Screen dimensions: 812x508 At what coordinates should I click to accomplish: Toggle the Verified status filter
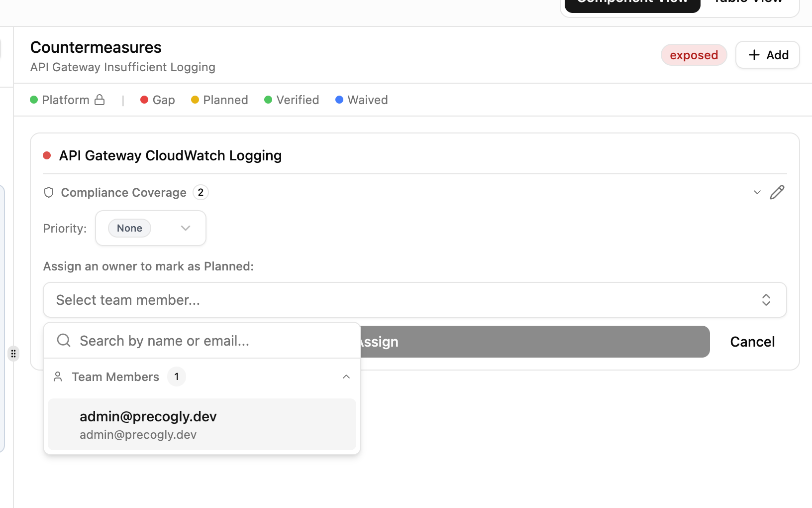[x=292, y=100]
